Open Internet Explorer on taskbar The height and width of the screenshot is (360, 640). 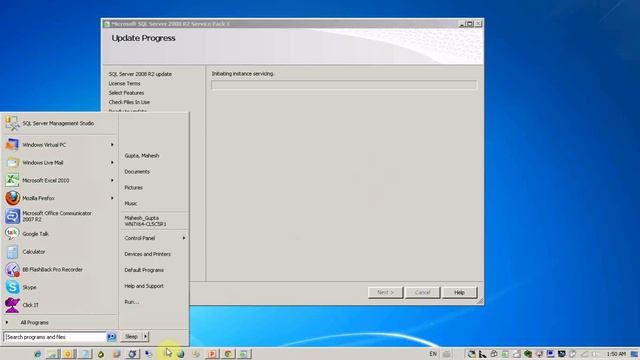(38, 354)
